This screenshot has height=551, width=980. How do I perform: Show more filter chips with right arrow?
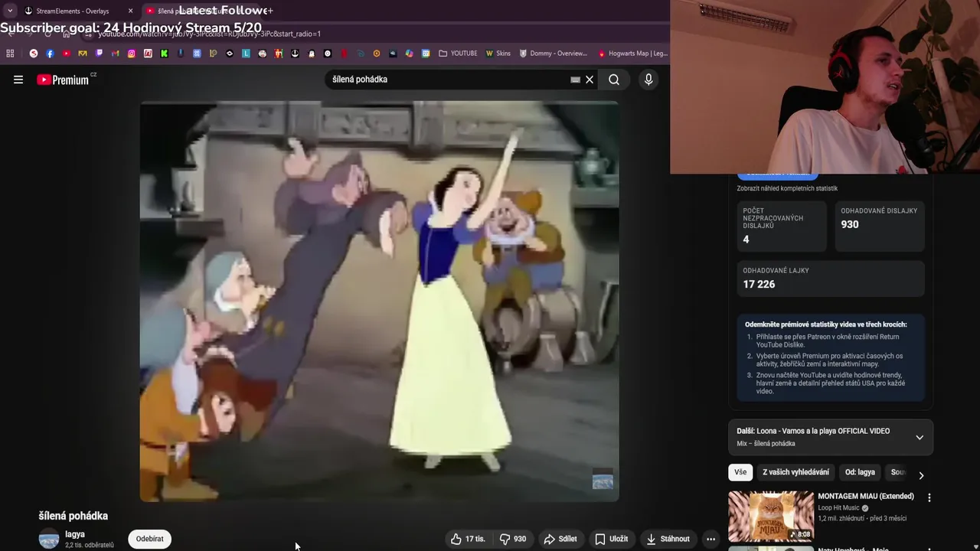tap(921, 475)
